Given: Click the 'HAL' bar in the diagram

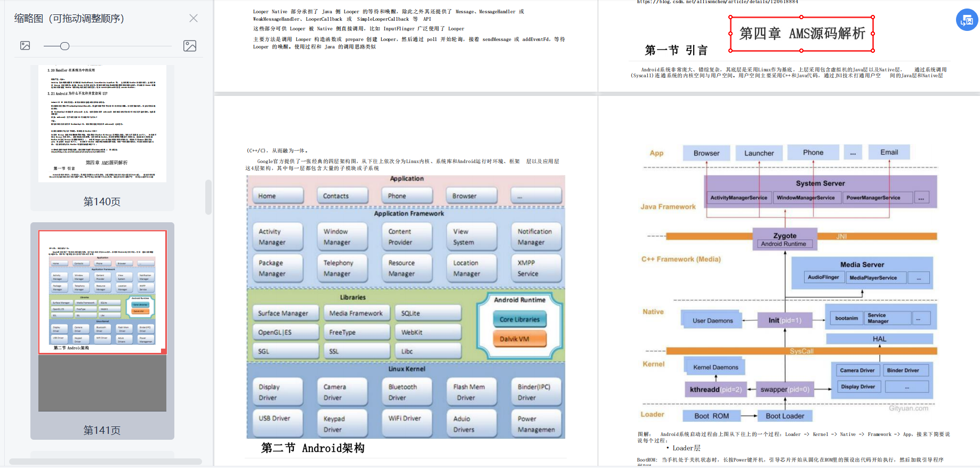Looking at the screenshot, I should click(x=879, y=338).
